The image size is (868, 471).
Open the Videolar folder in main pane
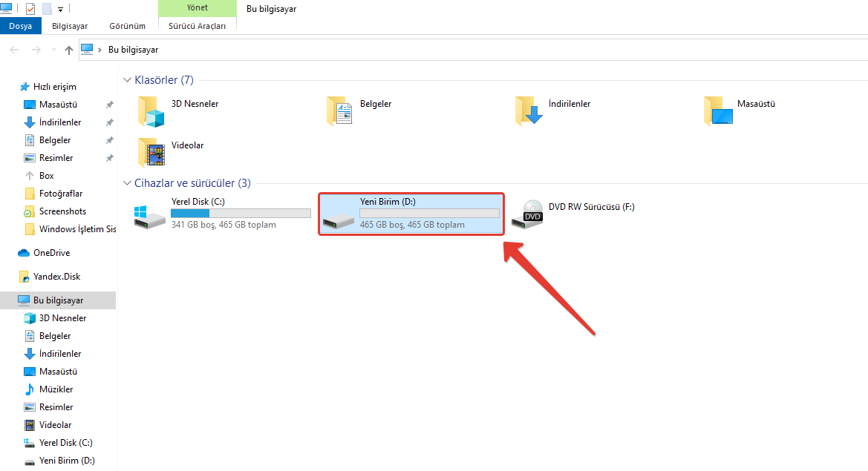(187, 145)
